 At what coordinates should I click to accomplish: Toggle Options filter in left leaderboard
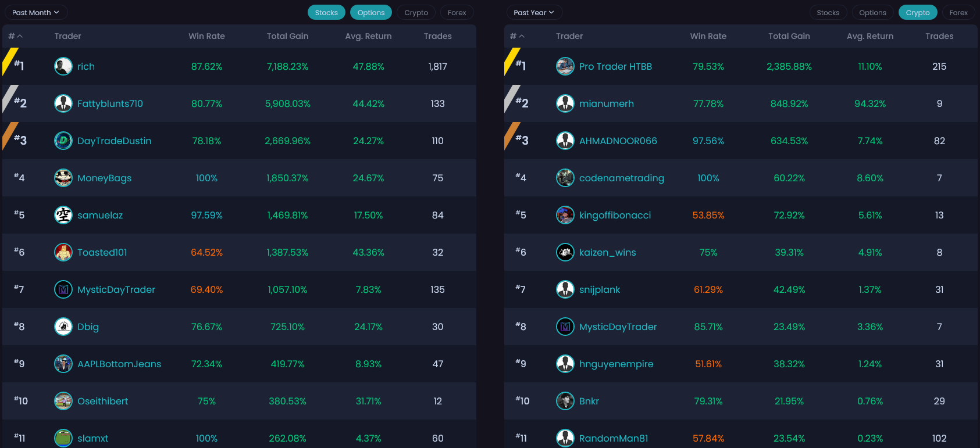[x=371, y=13]
